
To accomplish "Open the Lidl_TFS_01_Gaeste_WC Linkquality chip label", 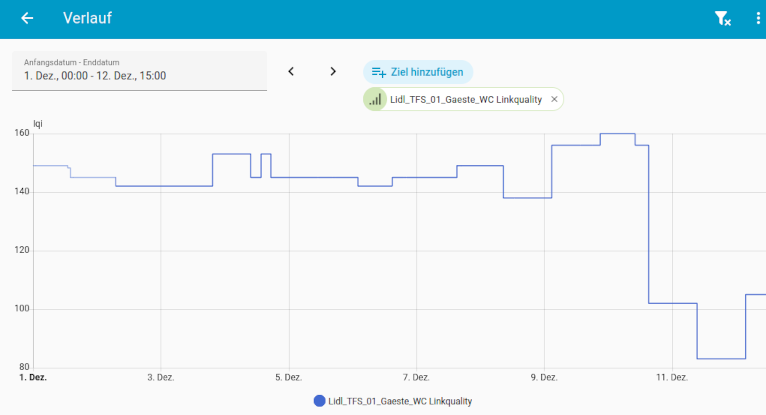I will (x=465, y=99).
